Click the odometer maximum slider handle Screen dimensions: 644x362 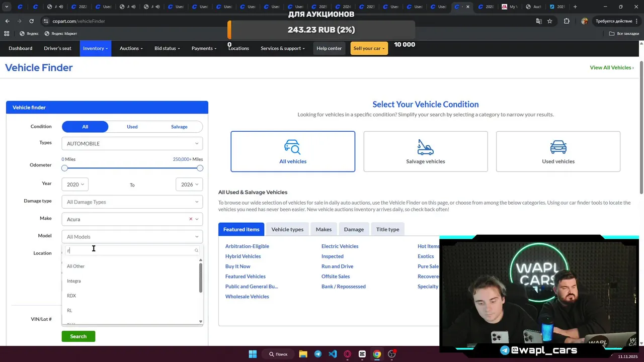200,168
